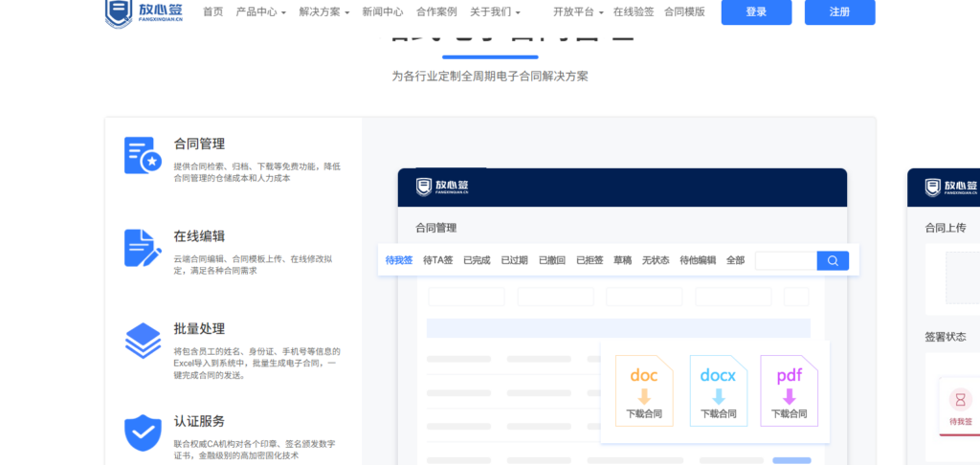Click the pdf 下载合同 file icon
The height and width of the screenshot is (465, 980).
[790, 390]
